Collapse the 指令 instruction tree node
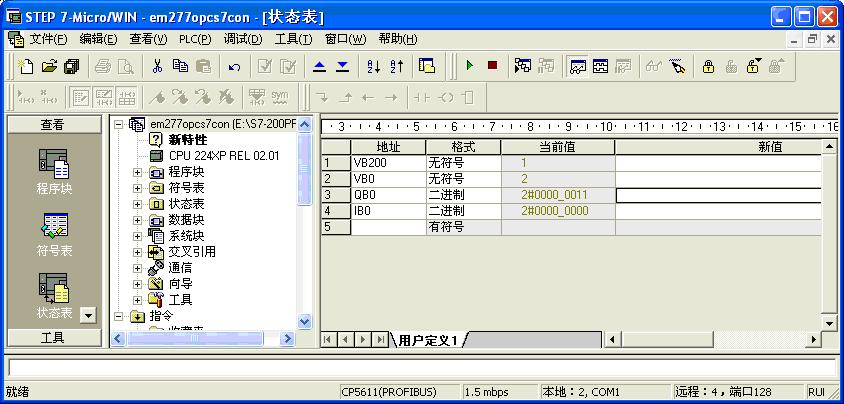The height and width of the screenshot is (404, 844). click(x=119, y=316)
